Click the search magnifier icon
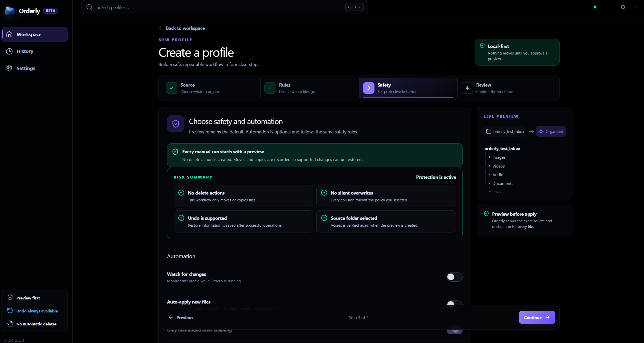Image resolution: width=644 pixels, height=343 pixels. (x=89, y=7)
